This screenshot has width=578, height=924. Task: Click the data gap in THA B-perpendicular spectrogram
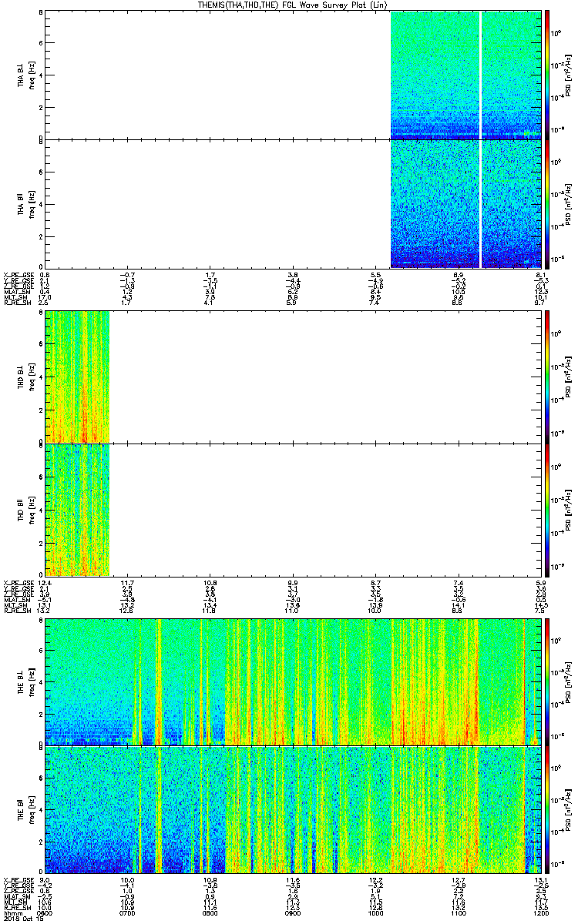click(x=481, y=75)
